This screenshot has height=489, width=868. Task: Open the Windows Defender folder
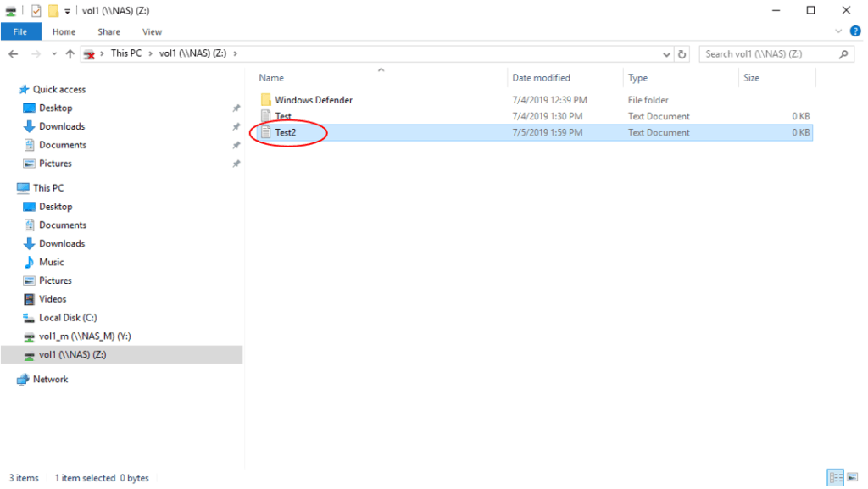pos(317,99)
